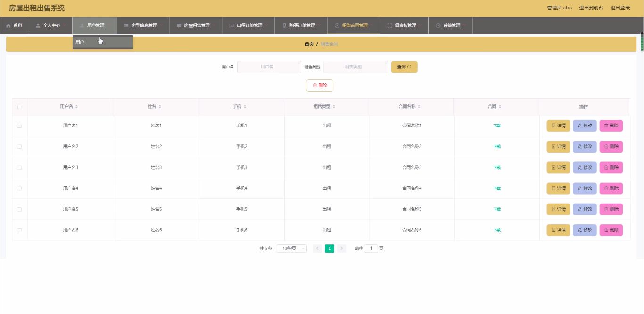This screenshot has width=644, height=314.
Task: Download contract for row 合同名称2
Action: pyautogui.click(x=497, y=147)
